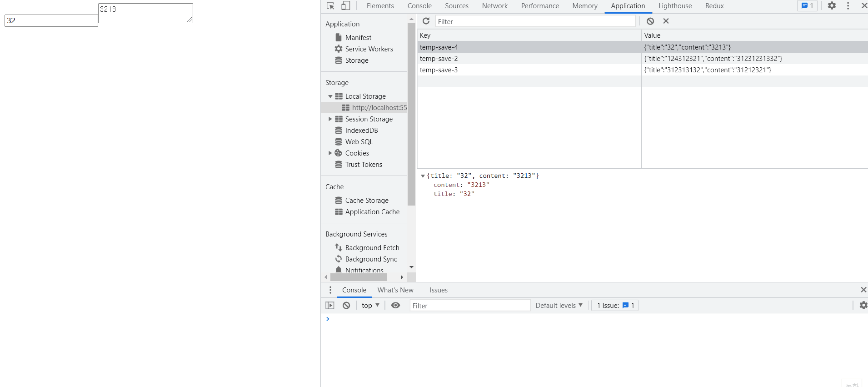The height and width of the screenshot is (387, 868).
Task: Open console settings gear icon
Action: pos(863,306)
